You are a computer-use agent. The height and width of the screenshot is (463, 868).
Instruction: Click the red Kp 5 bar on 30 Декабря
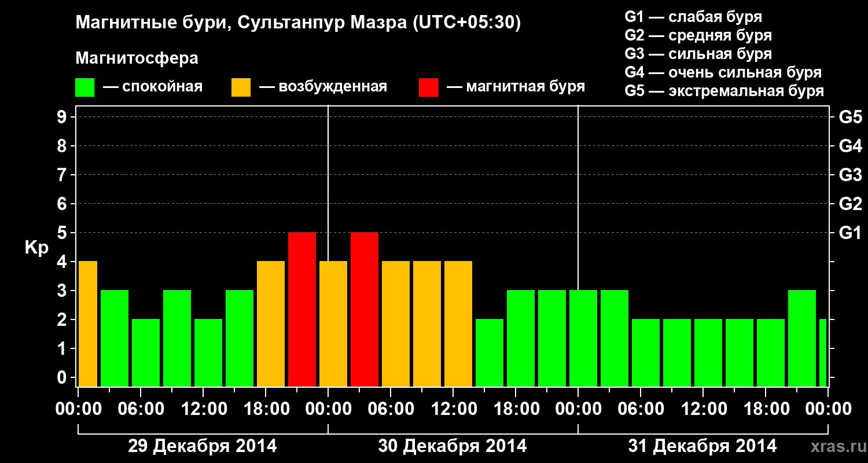pos(365,310)
